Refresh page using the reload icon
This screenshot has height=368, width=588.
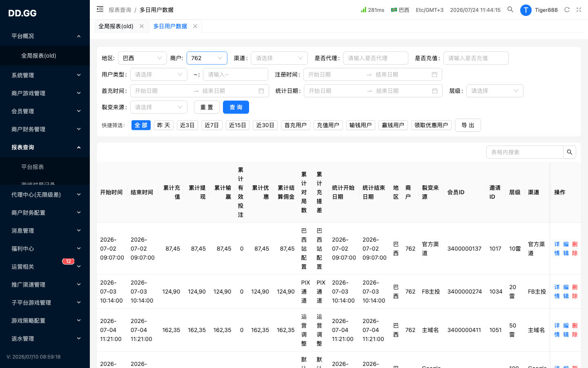[567, 9]
